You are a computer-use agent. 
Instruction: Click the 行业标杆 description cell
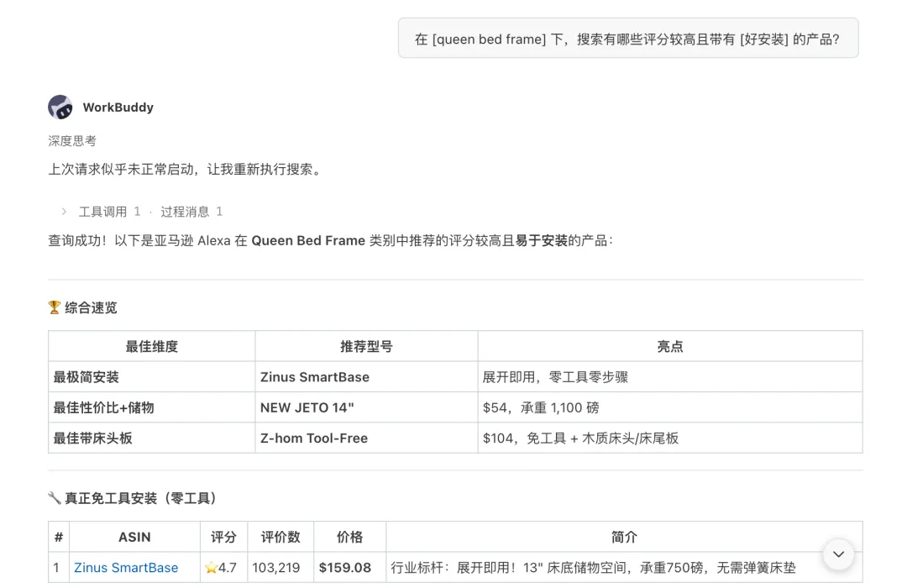pyautogui.click(x=624, y=568)
